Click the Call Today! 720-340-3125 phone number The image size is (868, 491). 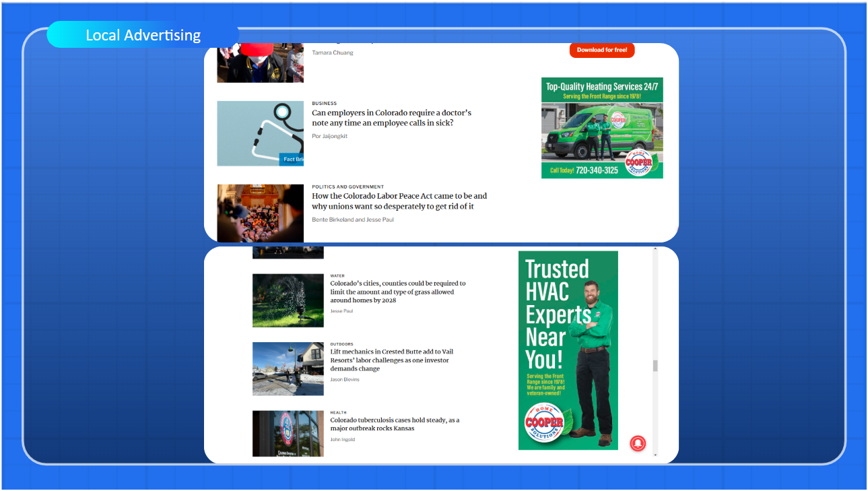[584, 170]
